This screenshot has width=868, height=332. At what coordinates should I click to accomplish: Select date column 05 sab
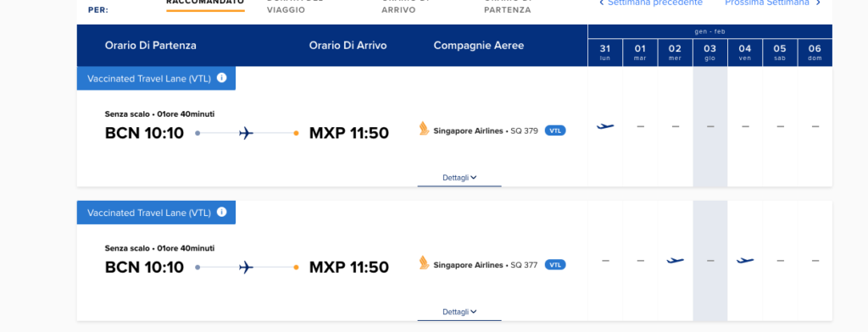pyautogui.click(x=780, y=53)
